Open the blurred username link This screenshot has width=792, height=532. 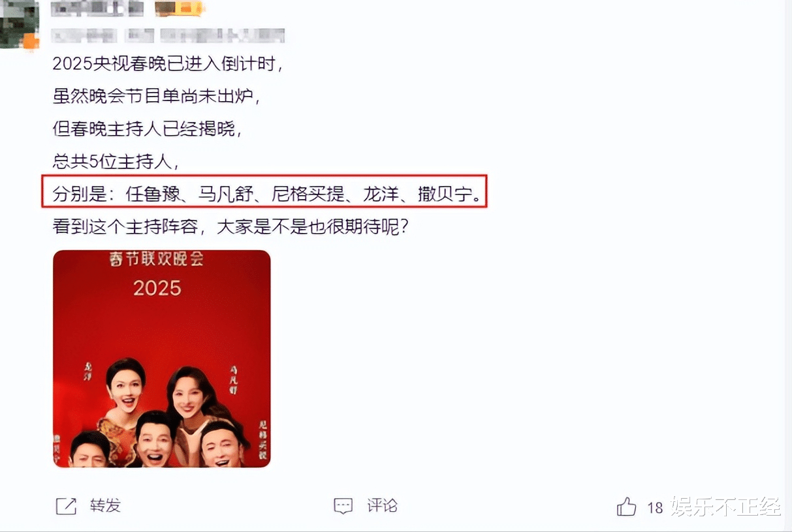[x=98, y=9]
